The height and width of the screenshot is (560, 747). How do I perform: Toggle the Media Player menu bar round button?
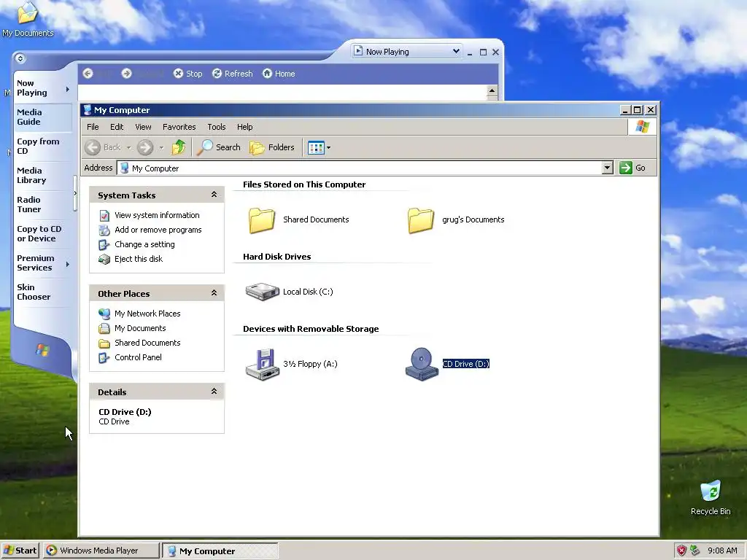click(20, 58)
